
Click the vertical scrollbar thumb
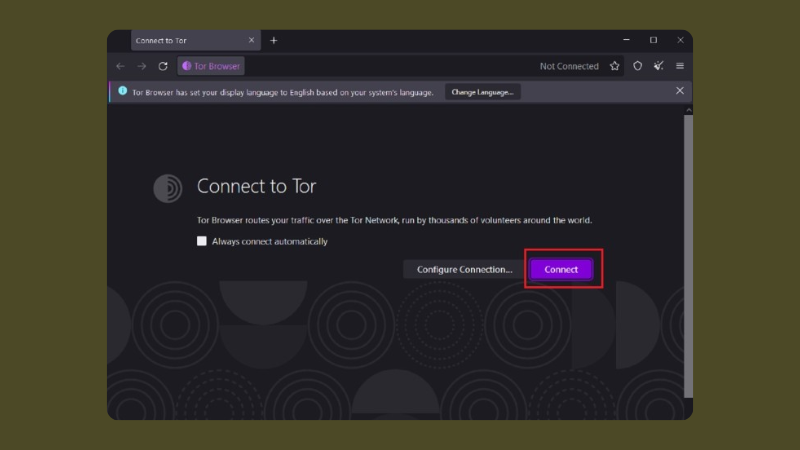pos(688,256)
